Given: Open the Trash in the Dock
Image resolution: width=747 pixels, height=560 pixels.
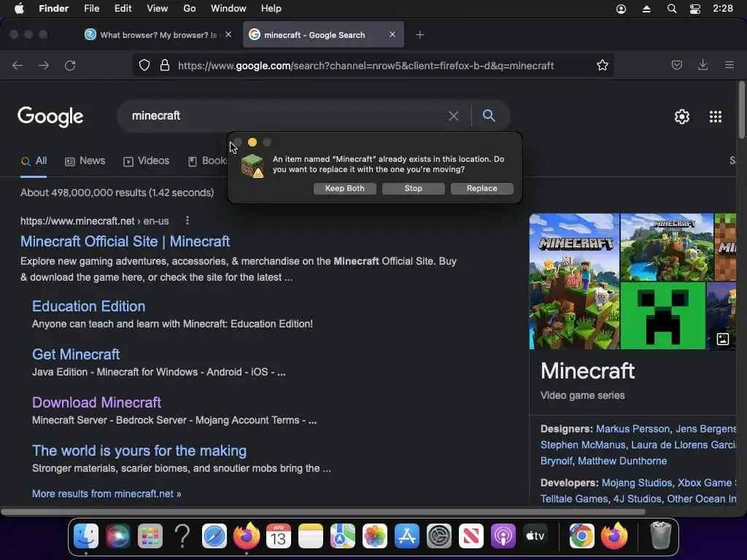Looking at the screenshot, I should (661, 535).
